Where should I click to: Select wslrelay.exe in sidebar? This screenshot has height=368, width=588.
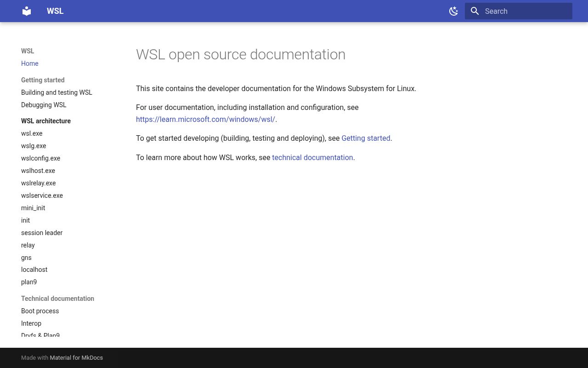pos(38,183)
